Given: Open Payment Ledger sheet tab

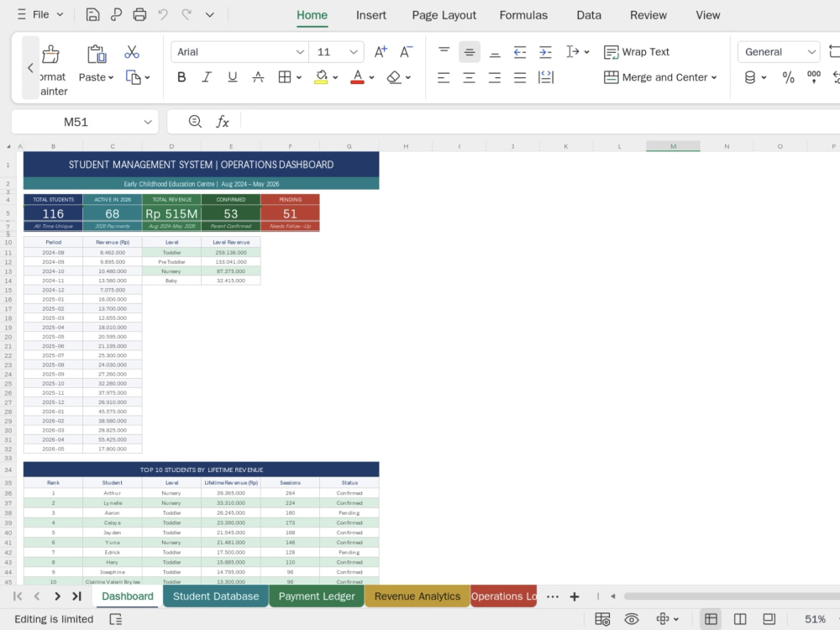Looking at the screenshot, I should (317, 596).
